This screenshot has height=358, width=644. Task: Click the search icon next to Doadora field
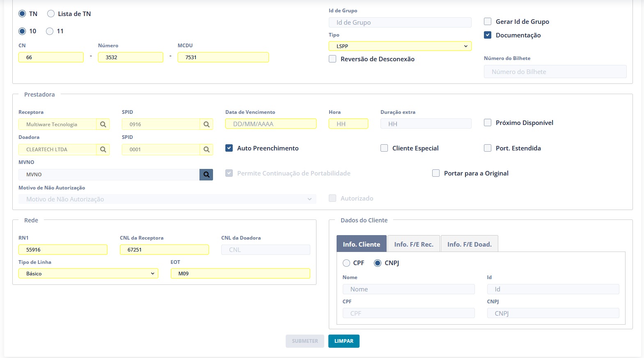tap(103, 149)
